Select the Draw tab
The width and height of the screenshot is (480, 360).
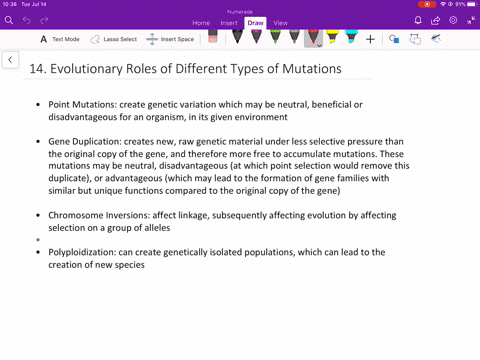point(255,23)
